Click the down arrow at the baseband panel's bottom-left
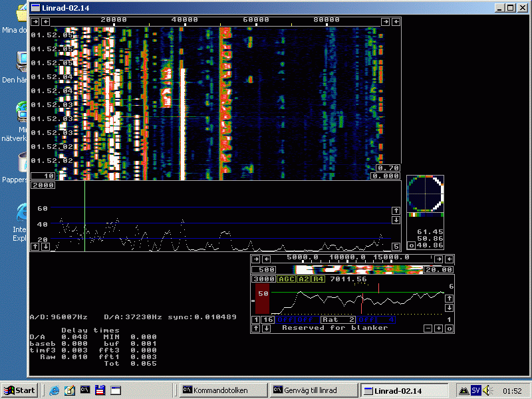This screenshot has width=532, height=399. click(x=267, y=329)
